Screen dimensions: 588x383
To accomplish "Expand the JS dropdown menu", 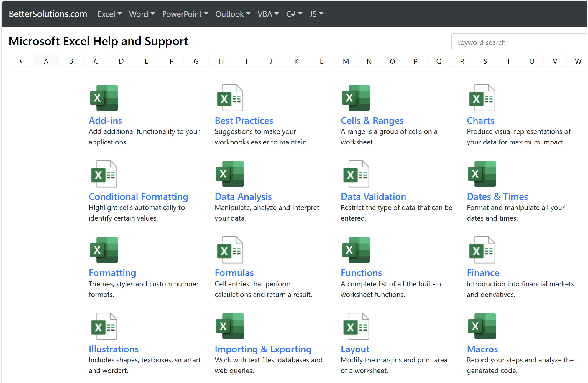I will [316, 14].
